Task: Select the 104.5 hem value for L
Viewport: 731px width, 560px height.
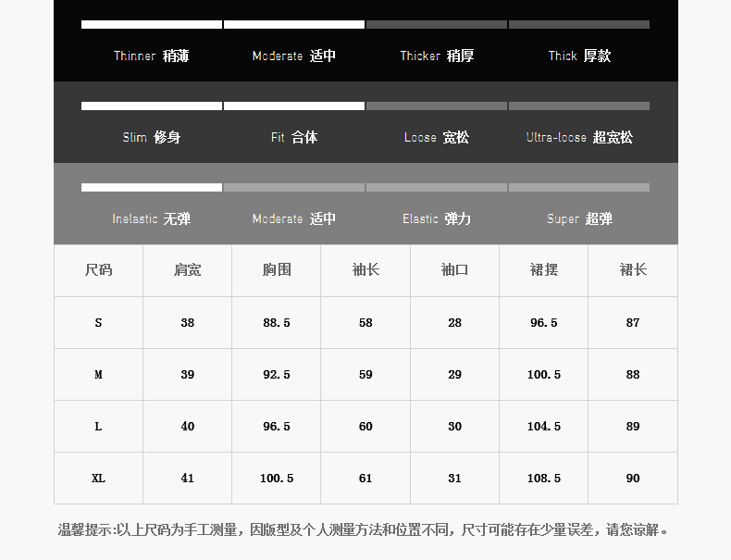Action: tap(544, 427)
